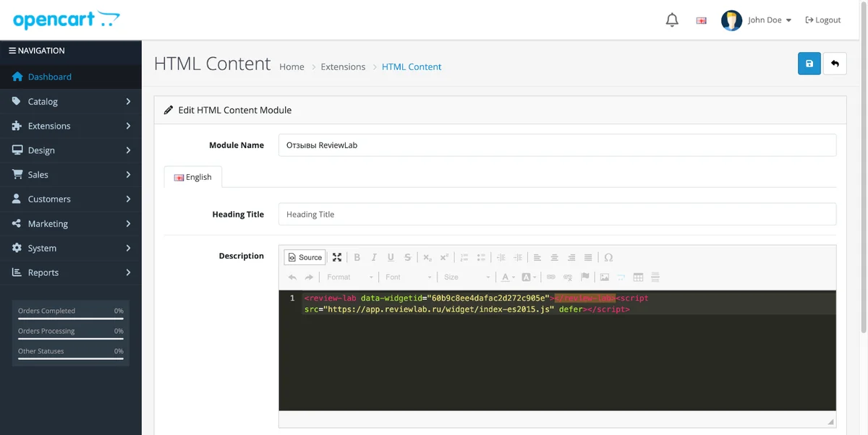Screen dimensions: 868x435
Task: Click John Doe's profile avatar
Action: [x=731, y=20]
